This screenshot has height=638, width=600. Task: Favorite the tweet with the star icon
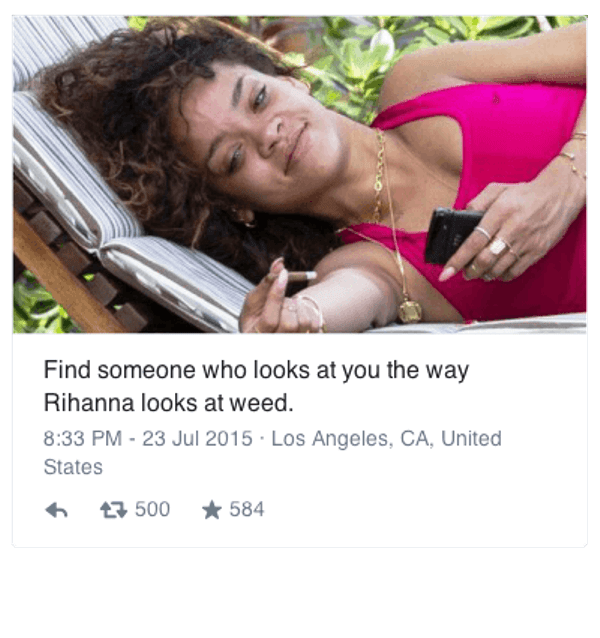(x=212, y=510)
